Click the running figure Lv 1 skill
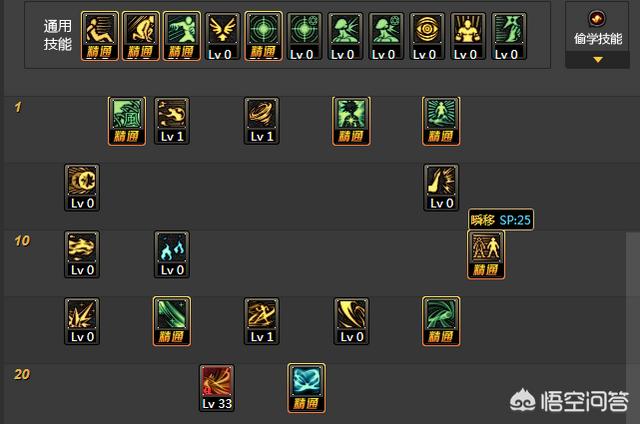The height and width of the screenshot is (424, 640). tap(262, 321)
